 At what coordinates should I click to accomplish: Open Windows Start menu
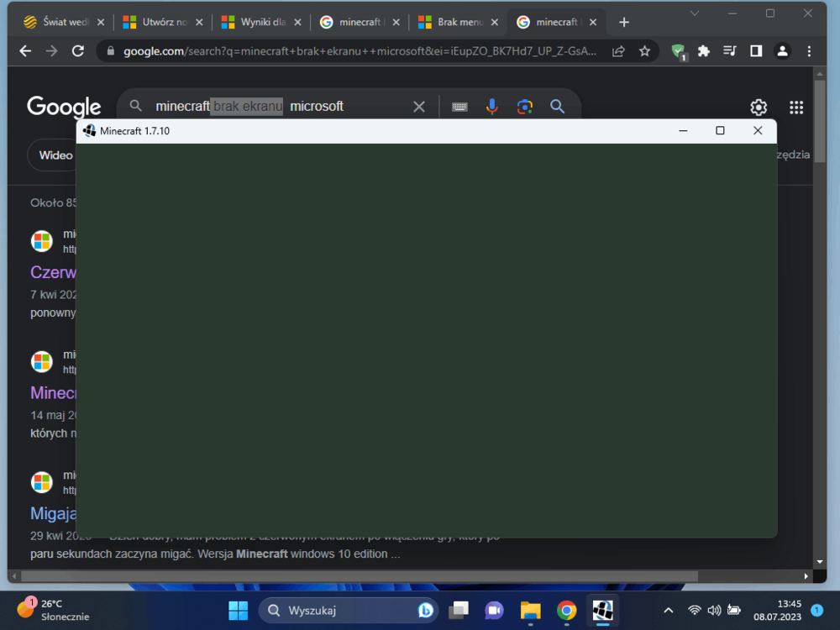tap(238, 610)
